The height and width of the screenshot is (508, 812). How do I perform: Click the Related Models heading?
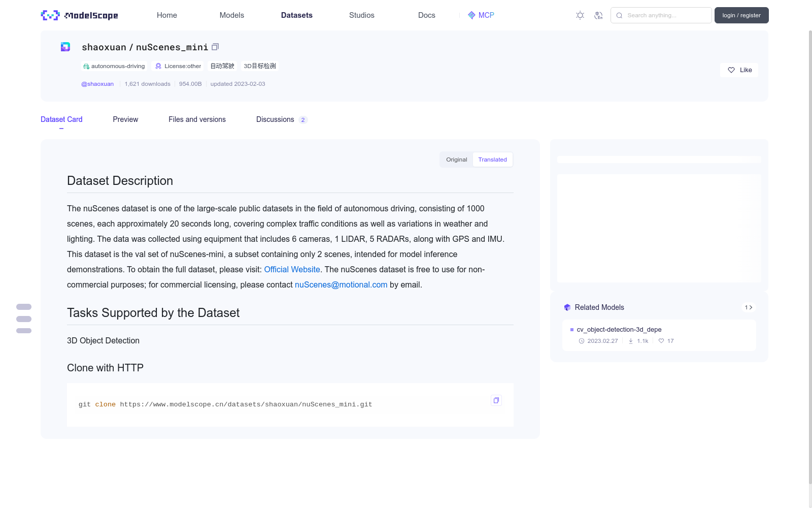click(x=599, y=307)
